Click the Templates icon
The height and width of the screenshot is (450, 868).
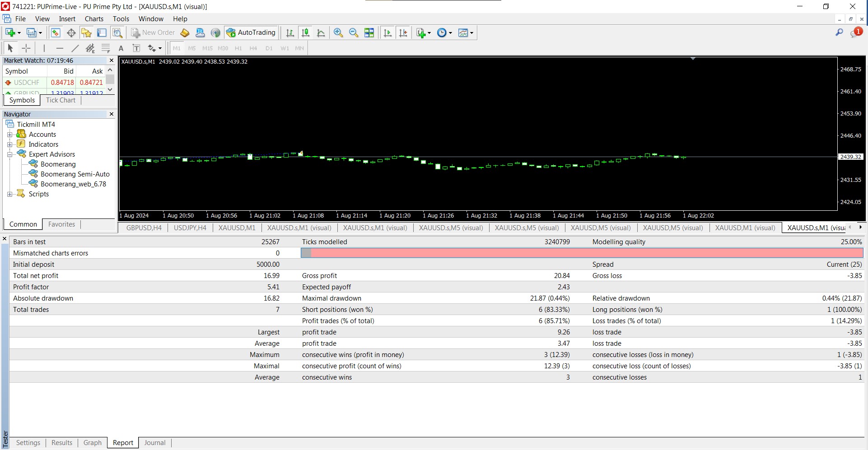(x=463, y=32)
